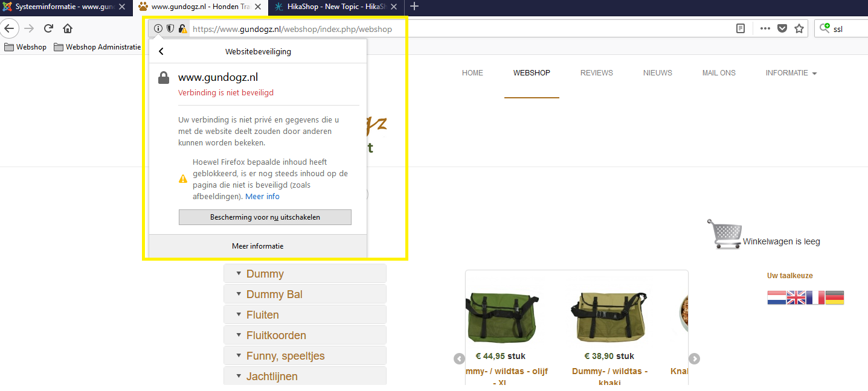The image size is (868, 391).
Task: Click the € 38,90 stuk price
Action: tap(609, 356)
